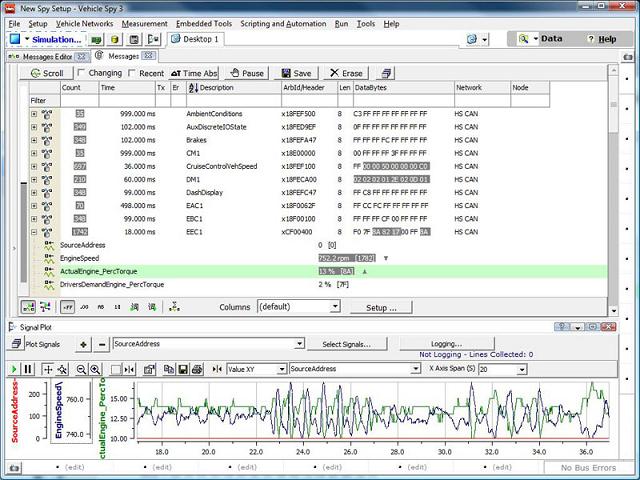The height and width of the screenshot is (480, 640).
Task: Click the Scroll button in Messages toolbar
Action: pyautogui.click(x=45, y=73)
